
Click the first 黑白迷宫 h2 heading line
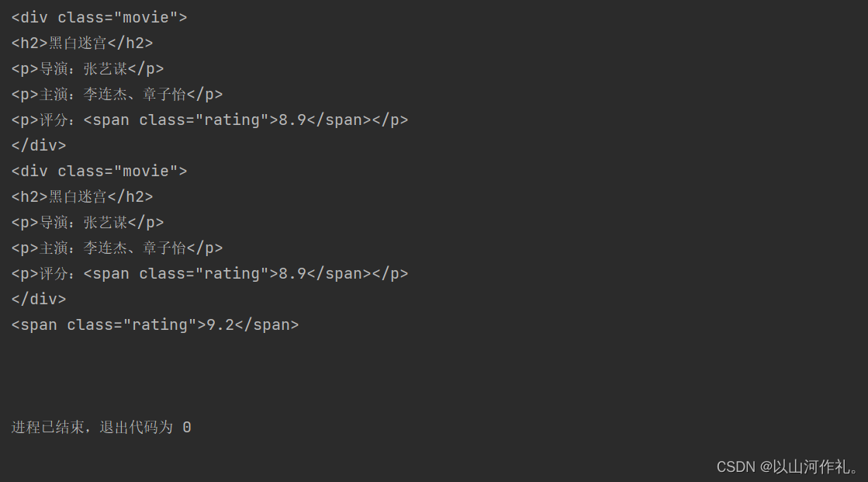coord(82,43)
